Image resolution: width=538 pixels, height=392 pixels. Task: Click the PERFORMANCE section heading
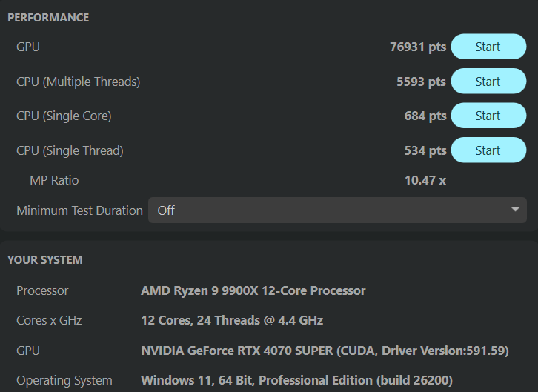[x=48, y=18]
